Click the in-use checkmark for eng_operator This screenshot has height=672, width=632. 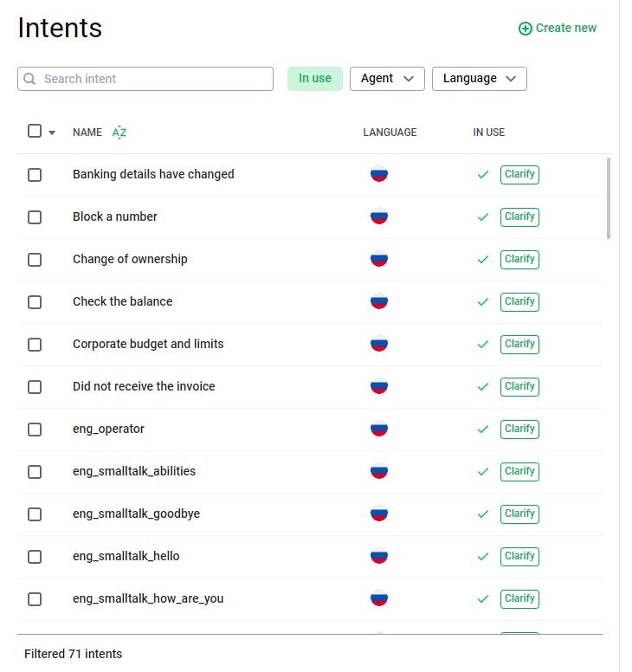click(483, 429)
